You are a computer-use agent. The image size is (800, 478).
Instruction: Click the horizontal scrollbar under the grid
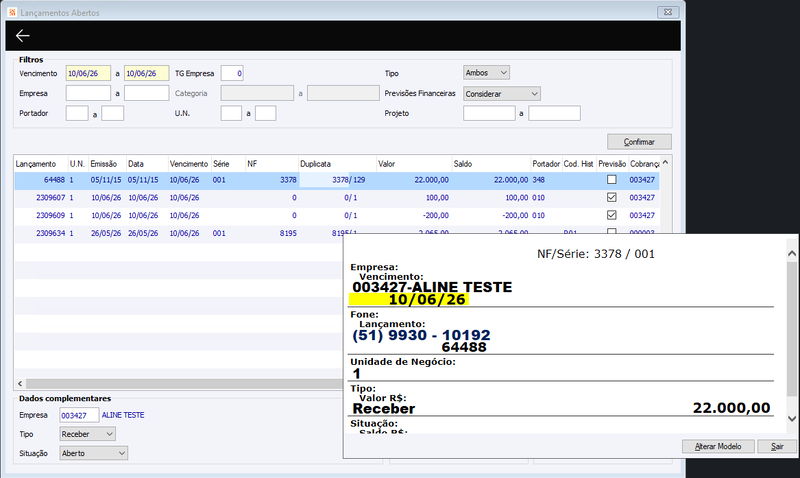point(184,384)
